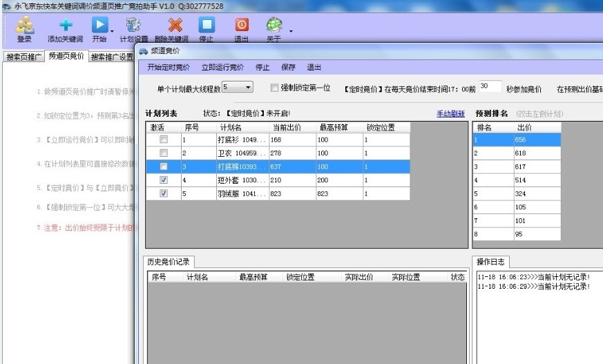Select the 操作日志 tab
The width and height of the screenshot is (603, 364).
click(490, 262)
